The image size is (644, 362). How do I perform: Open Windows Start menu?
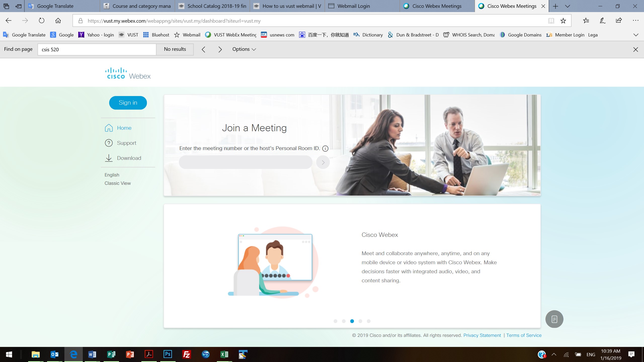coord(9,354)
